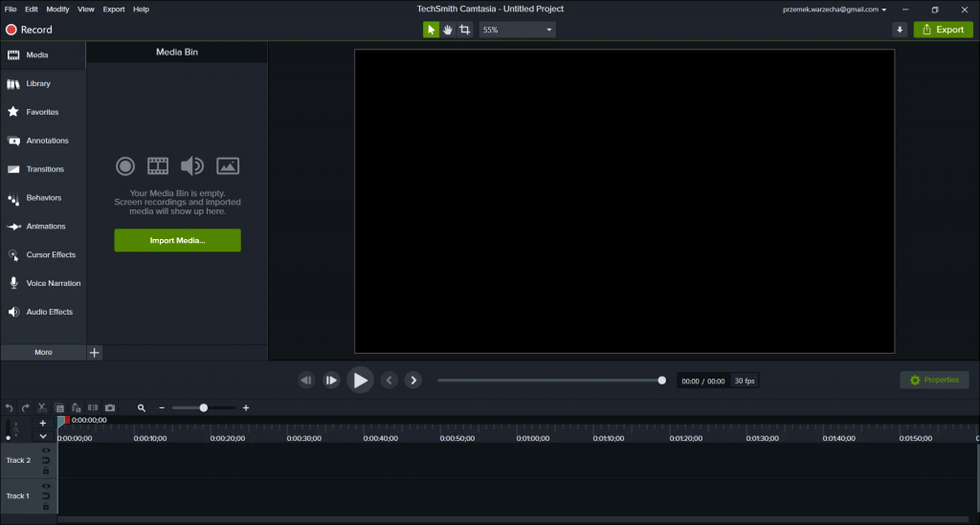Activate the Crop tool
Screen dimensions: 980x525
[465, 30]
